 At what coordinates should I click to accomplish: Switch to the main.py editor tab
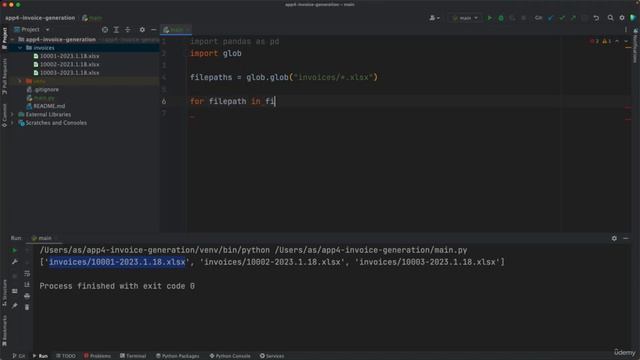coord(176,30)
